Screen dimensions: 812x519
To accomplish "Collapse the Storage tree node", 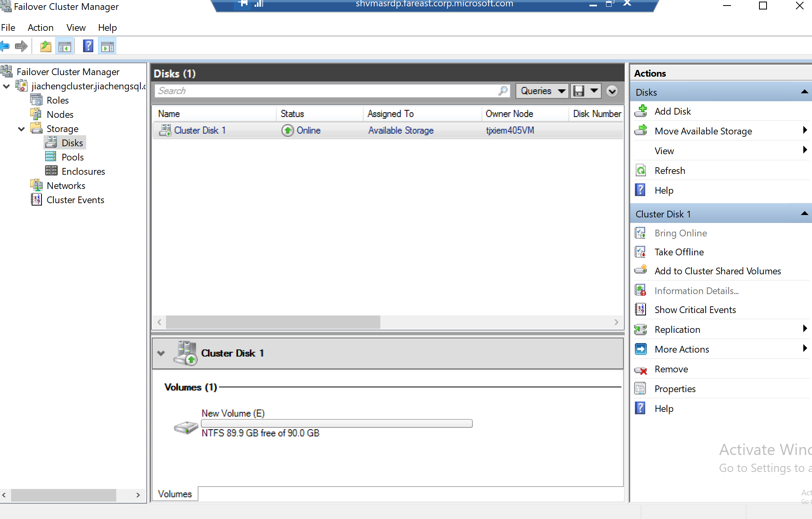I will (x=21, y=129).
